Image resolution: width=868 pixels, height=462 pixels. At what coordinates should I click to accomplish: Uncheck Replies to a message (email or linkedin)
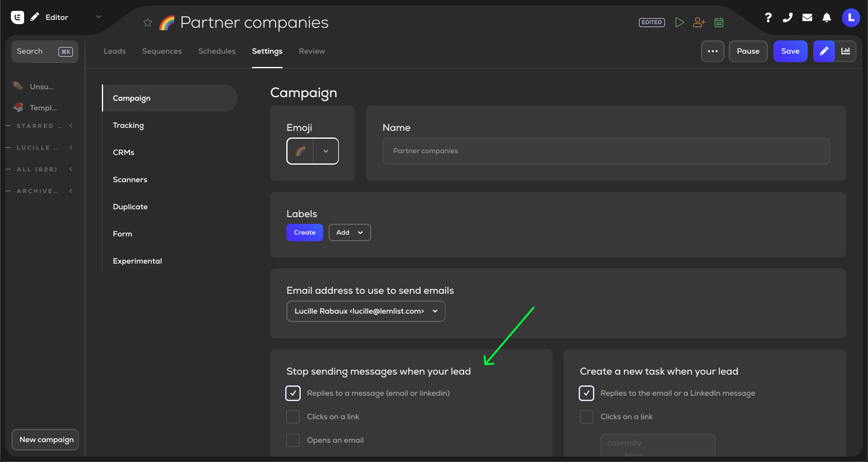click(293, 393)
